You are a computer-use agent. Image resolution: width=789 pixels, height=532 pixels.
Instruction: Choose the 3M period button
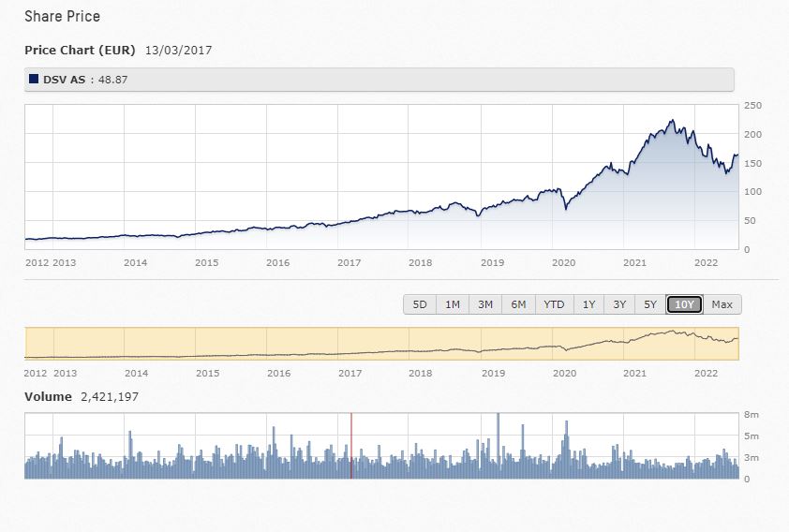pos(485,304)
